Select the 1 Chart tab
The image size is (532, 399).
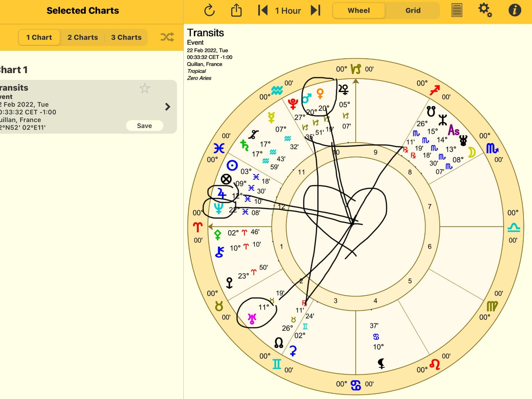click(x=39, y=37)
